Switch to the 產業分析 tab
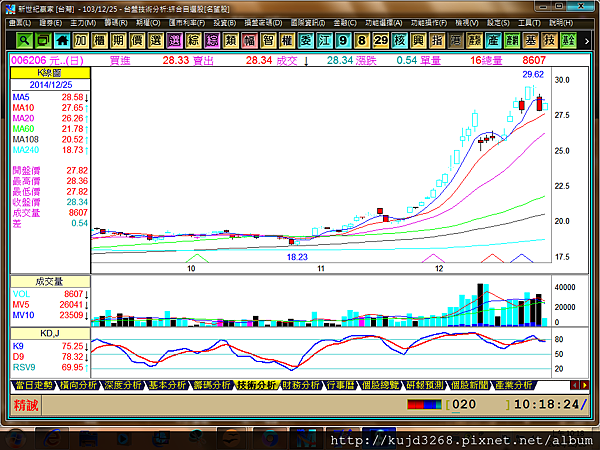Image resolution: width=600 pixels, height=450 pixels. click(514, 385)
